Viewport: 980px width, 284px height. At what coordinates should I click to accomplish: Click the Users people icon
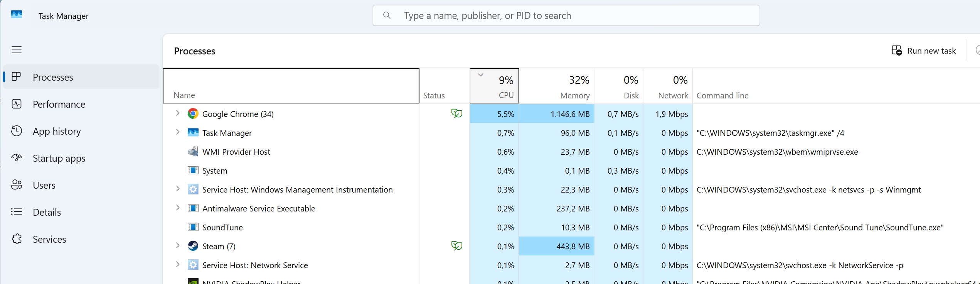point(17,185)
